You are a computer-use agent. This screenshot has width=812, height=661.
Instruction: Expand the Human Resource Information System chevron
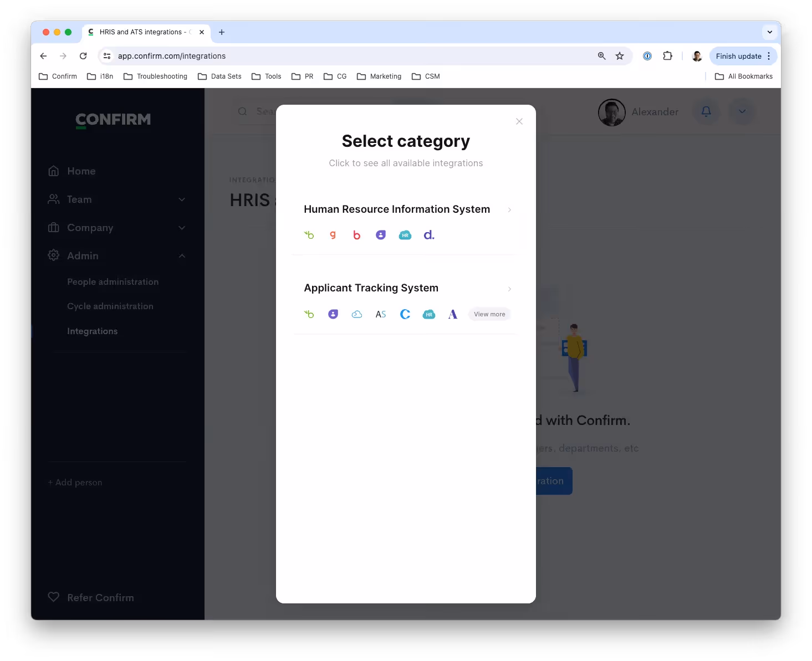click(x=509, y=209)
